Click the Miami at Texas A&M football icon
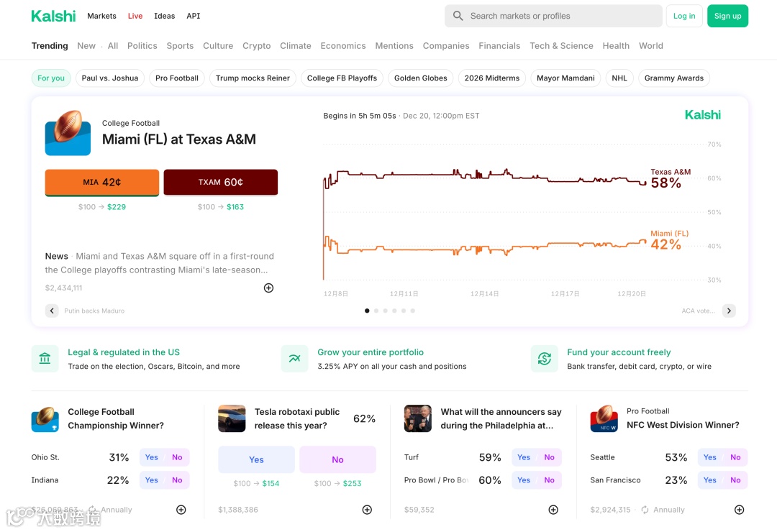This screenshot has height=532, width=777. pos(68,133)
